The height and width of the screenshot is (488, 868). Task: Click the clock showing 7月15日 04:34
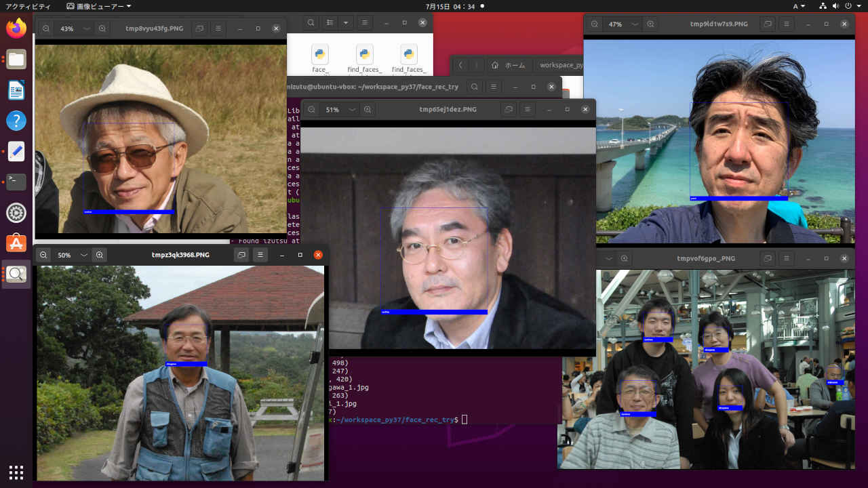tap(450, 6)
